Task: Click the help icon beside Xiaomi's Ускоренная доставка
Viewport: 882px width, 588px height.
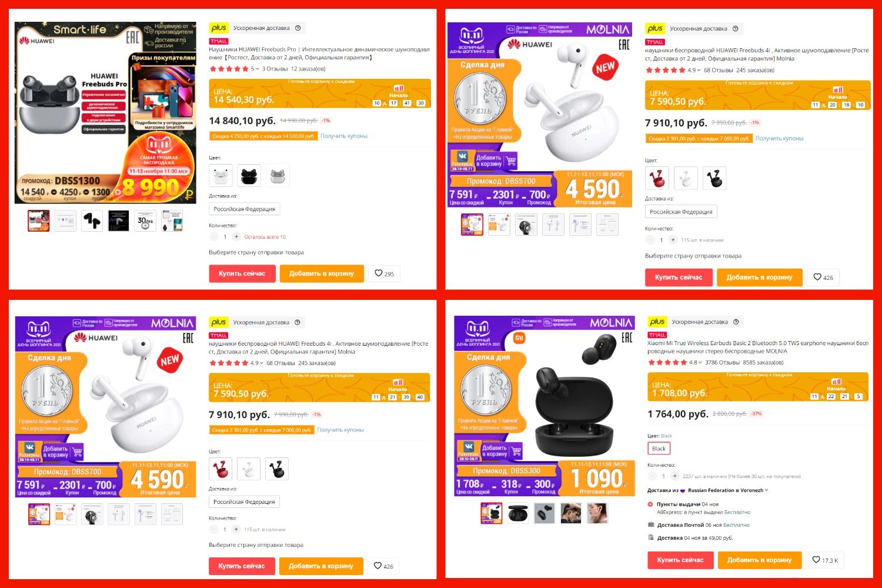Action: pyautogui.click(x=736, y=322)
